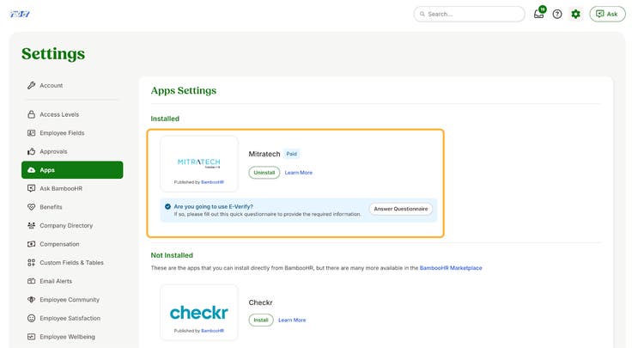Click the 'Settings' page title

[x=53, y=54]
